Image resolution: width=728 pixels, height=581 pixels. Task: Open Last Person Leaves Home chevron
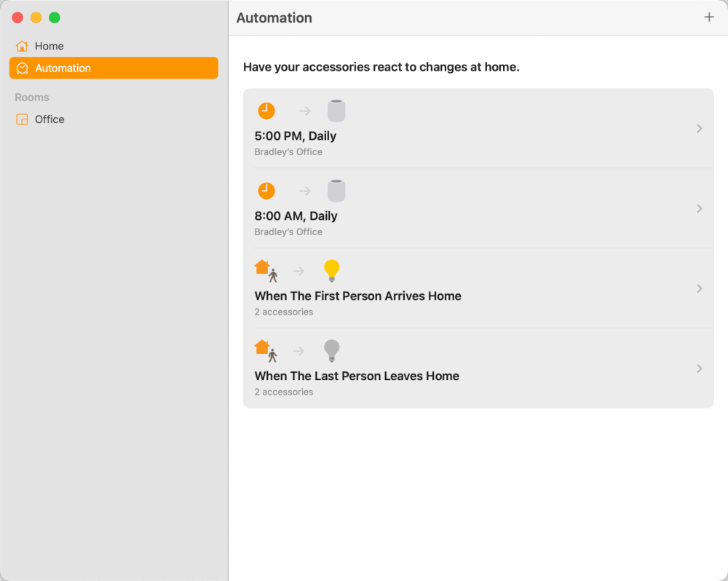coord(699,368)
